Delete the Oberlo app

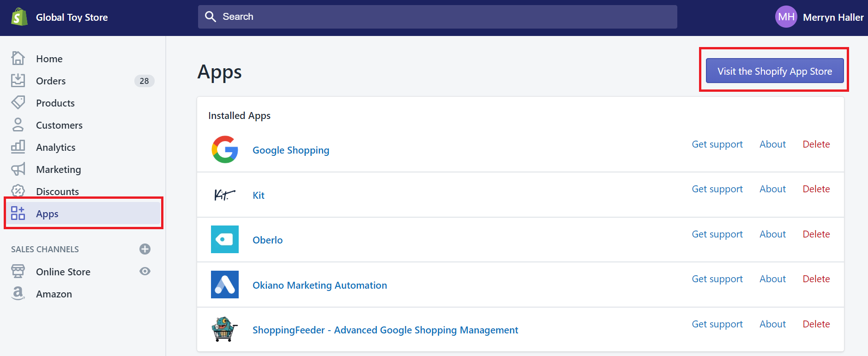816,234
